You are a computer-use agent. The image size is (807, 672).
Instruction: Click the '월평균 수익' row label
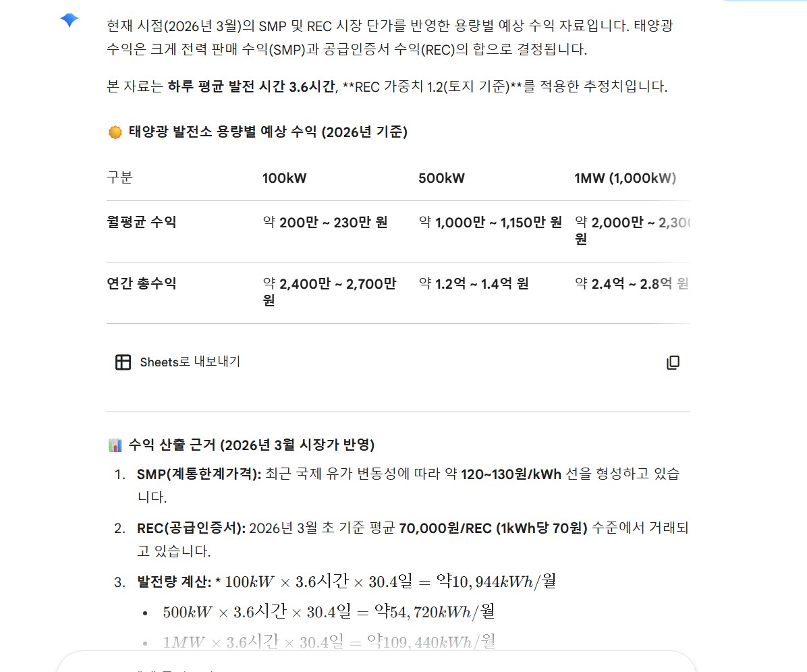[142, 222]
